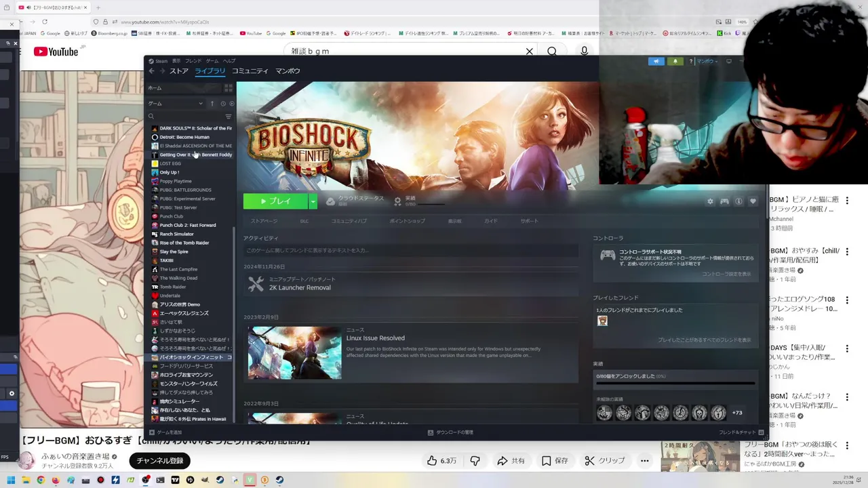Click activity text input field
The width and height of the screenshot is (868, 488).
click(x=411, y=250)
